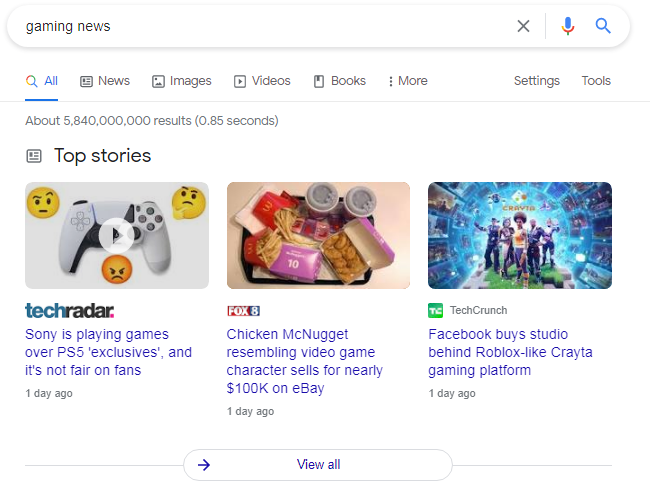The image size is (650, 481).
Task: Open search Settings
Action: click(x=536, y=81)
